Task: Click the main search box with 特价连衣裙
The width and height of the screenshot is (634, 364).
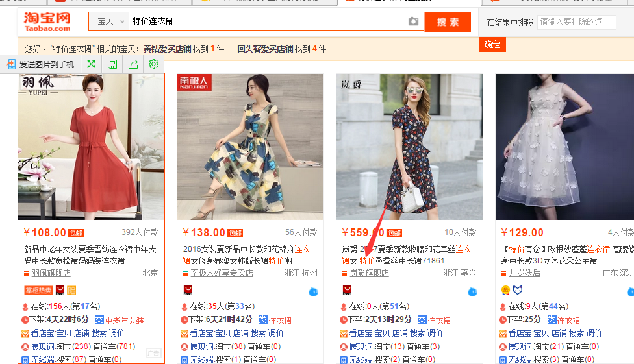Action: (266, 21)
